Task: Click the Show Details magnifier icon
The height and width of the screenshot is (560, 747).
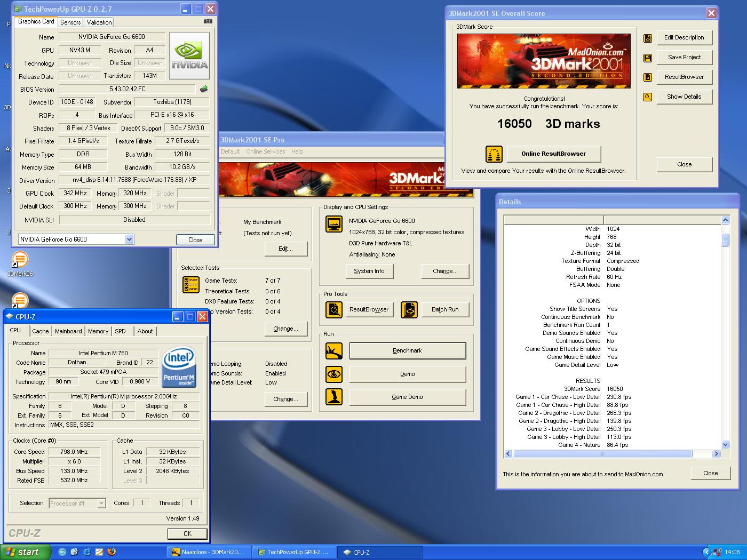Action: click(648, 97)
